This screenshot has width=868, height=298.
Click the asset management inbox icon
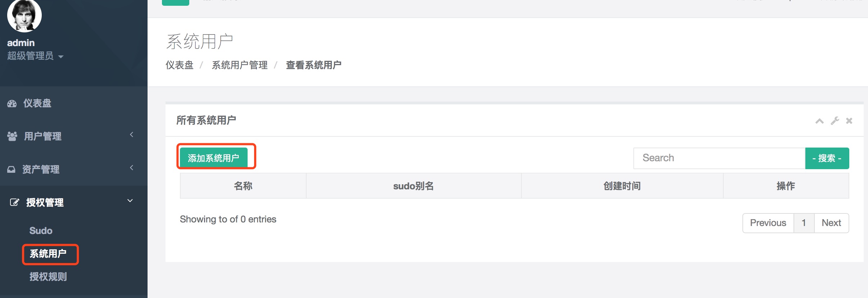(12, 170)
